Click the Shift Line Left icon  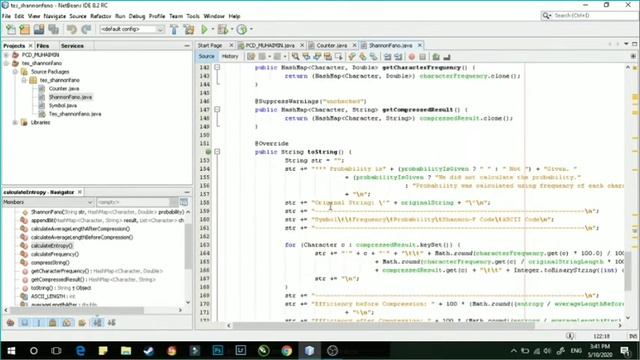point(387,57)
